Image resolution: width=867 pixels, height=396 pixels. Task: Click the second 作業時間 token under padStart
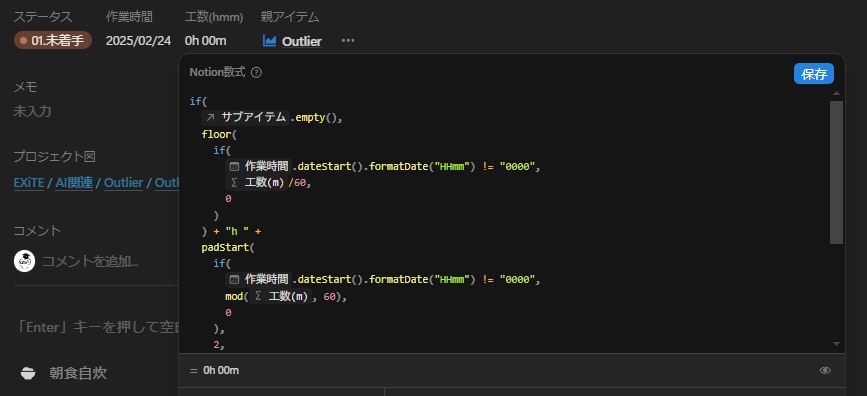coord(258,279)
